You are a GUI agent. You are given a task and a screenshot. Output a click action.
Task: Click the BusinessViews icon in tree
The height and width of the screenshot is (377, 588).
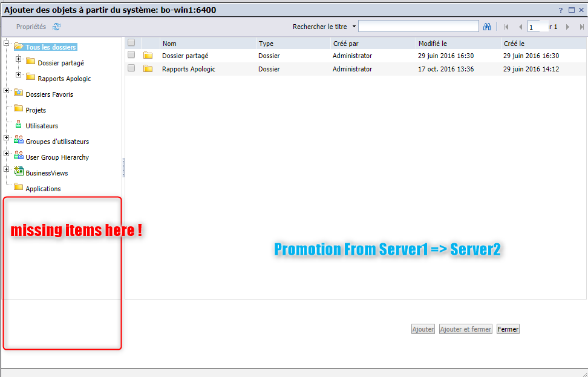[18, 172]
